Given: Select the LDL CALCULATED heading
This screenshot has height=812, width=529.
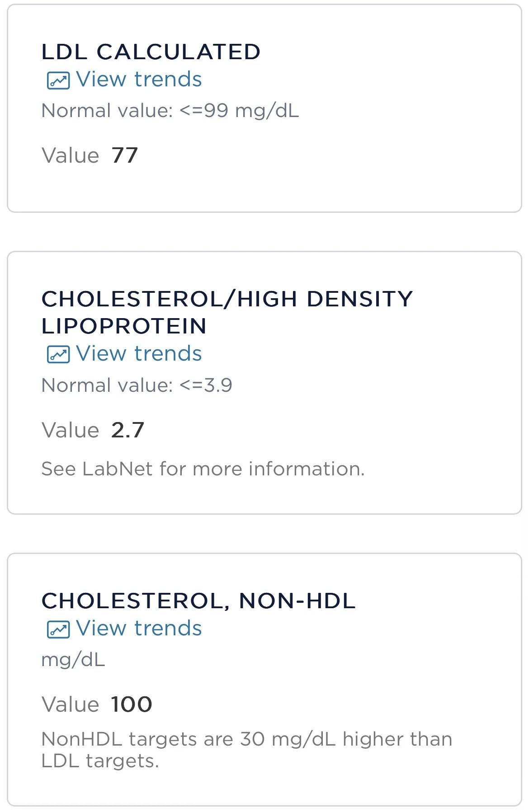Looking at the screenshot, I should tap(151, 52).
